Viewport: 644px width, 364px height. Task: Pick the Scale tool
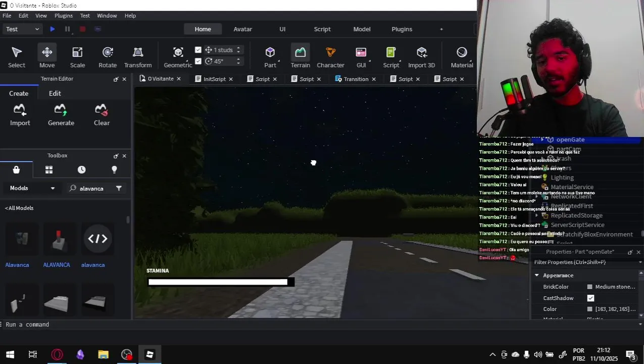pyautogui.click(x=77, y=57)
